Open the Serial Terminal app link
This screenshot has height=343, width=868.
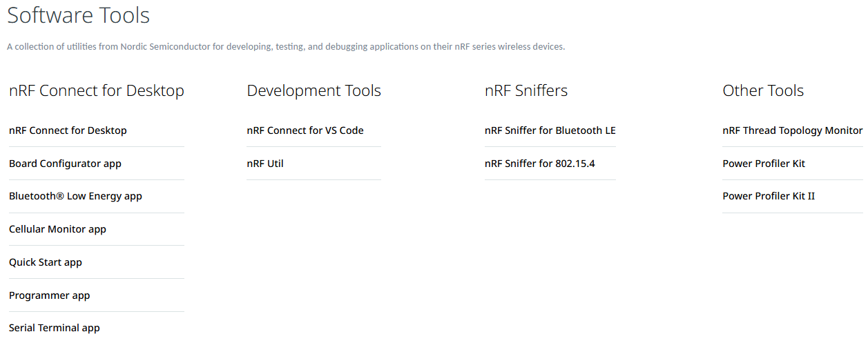coord(55,328)
